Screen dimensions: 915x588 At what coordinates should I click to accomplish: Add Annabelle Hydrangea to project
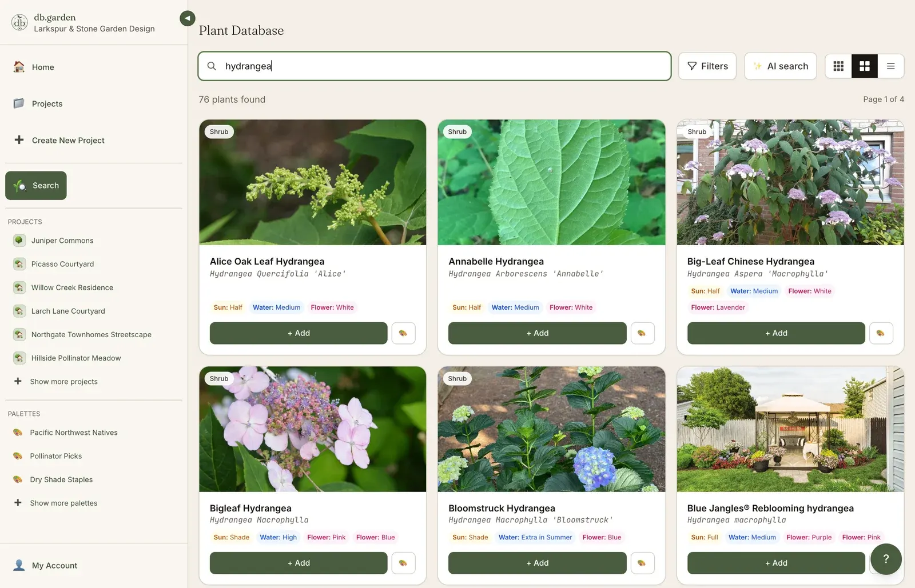(538, 333)
